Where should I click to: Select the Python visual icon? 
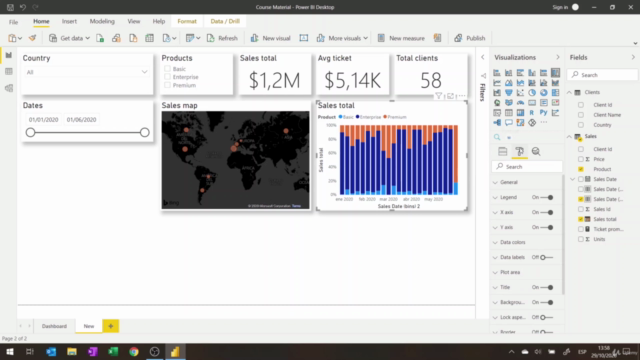[544, 112]
